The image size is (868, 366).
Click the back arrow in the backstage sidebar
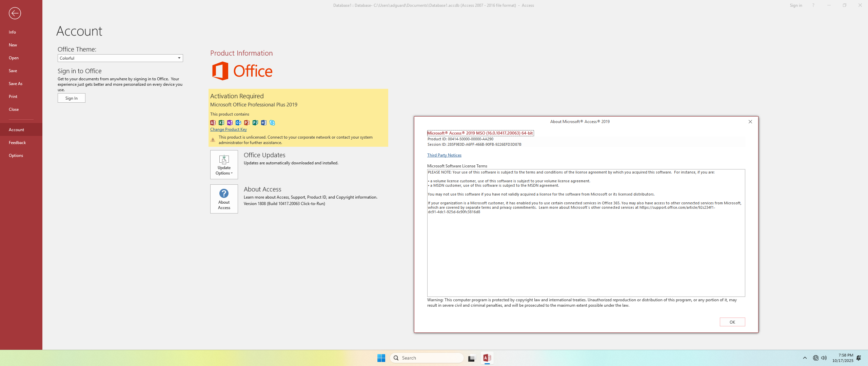click(15, 13)
